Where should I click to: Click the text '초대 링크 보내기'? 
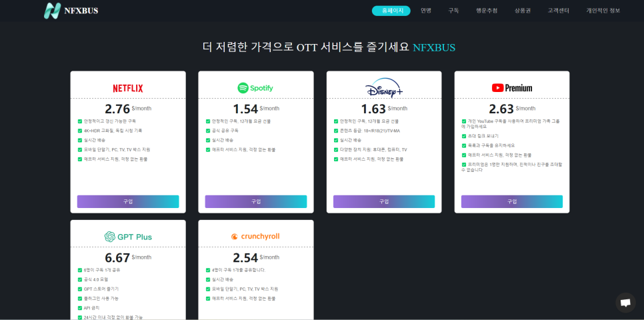tap(483, 136)
